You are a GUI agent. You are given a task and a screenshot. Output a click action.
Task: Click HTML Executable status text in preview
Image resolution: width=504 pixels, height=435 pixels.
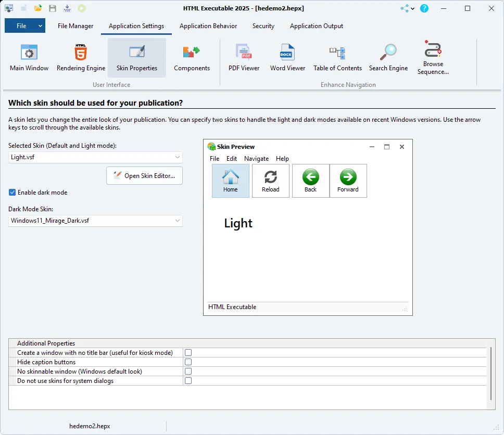232,307
